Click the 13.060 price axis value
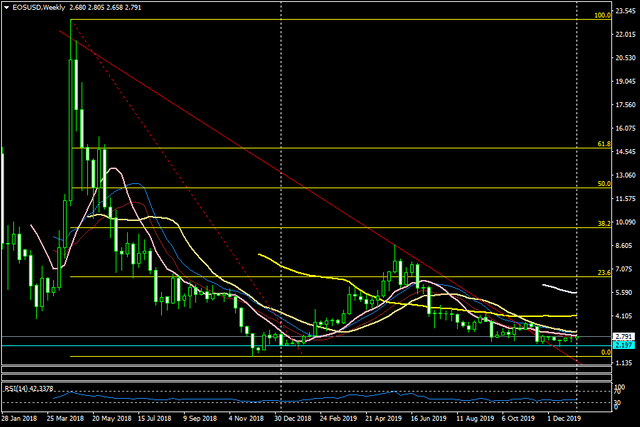The image size is (640, 427). 625,175
